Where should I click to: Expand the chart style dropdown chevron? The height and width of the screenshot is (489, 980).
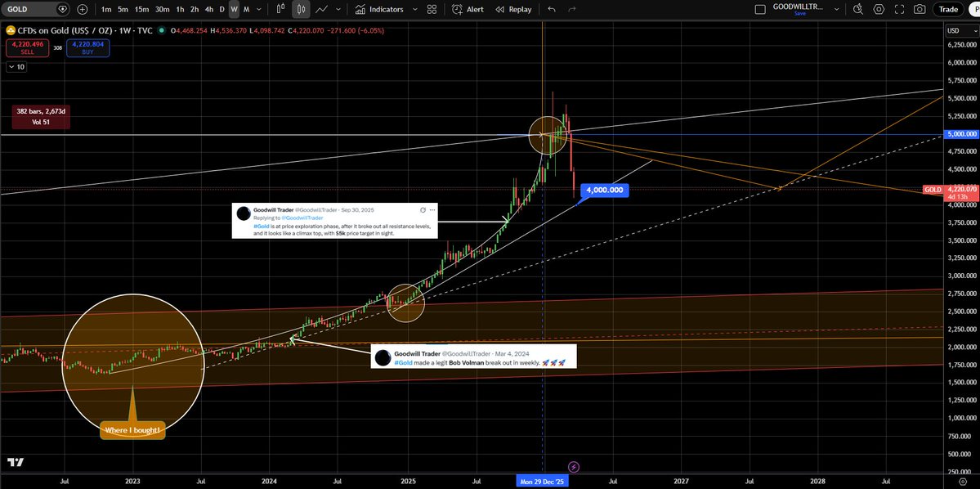click(338, 9)
